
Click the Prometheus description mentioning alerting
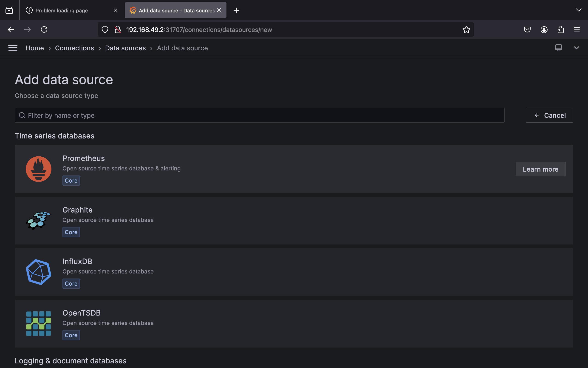[x=122, y=168]
